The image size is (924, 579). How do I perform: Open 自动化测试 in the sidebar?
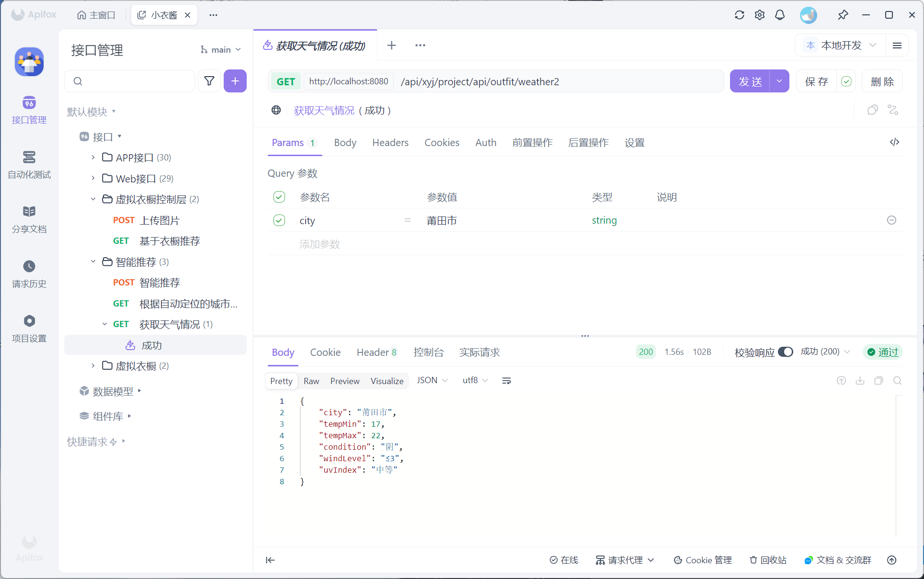[x=29, y=164]
